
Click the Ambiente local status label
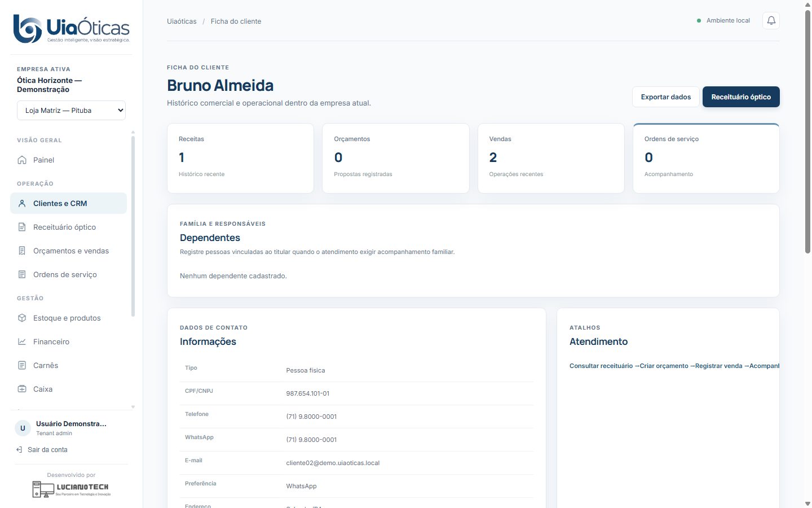click(728, 20)
